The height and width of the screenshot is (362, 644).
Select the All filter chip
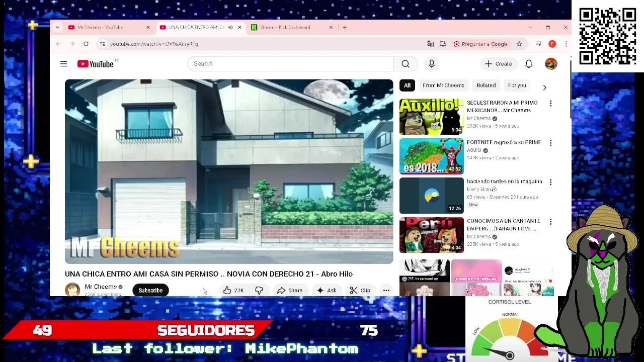click(x=407, y=85)
